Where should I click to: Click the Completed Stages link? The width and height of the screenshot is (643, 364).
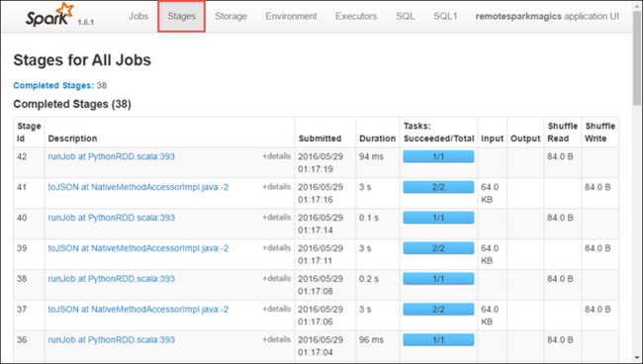point(53,85)
